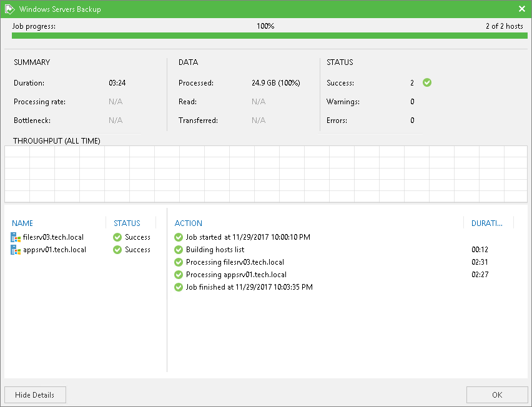Click the Processed value 24.9 GB (100%)
This screenshot has width=532, height=407.
coord(276,83)
